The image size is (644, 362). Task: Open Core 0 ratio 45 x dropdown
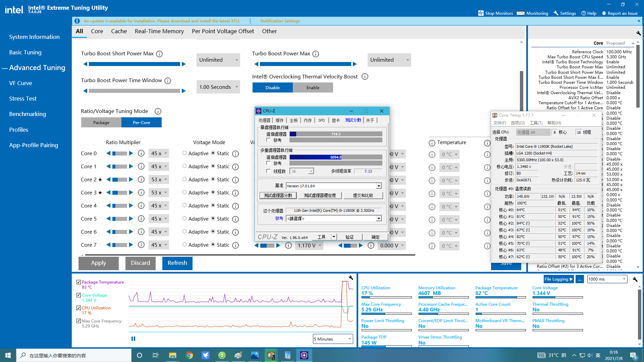tap(159, 153)
